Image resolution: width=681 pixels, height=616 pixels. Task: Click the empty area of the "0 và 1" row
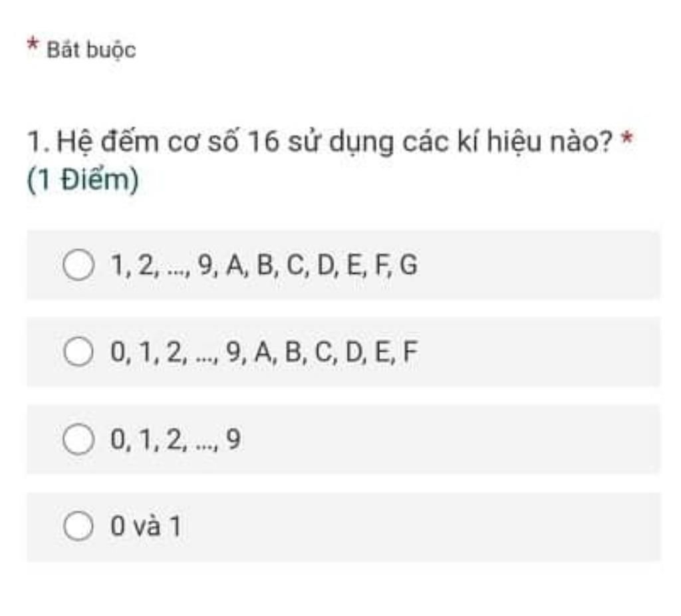(x=417, y=526)
